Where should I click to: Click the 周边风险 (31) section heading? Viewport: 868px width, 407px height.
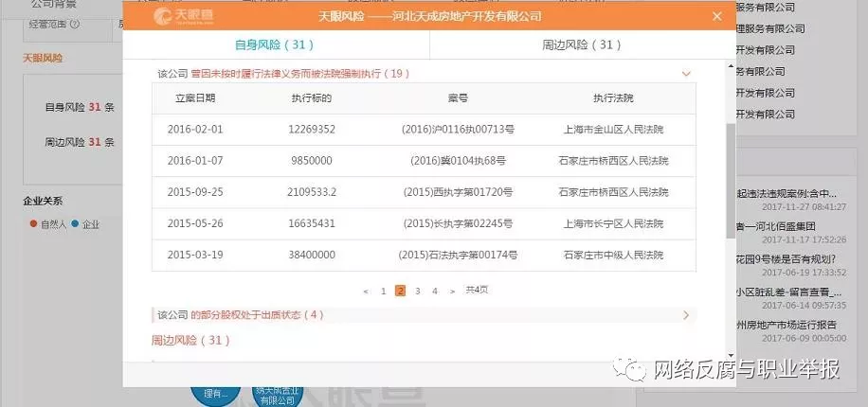point(190,341)
